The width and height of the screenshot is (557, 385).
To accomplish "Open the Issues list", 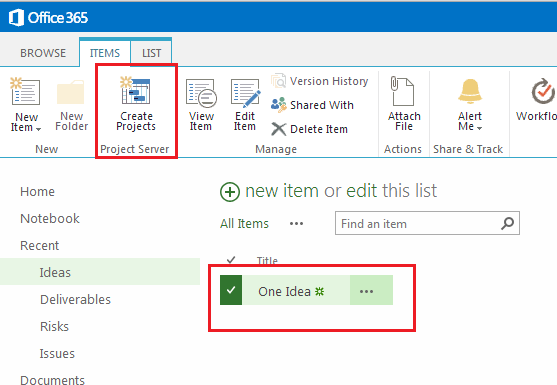I will point(57,353).
